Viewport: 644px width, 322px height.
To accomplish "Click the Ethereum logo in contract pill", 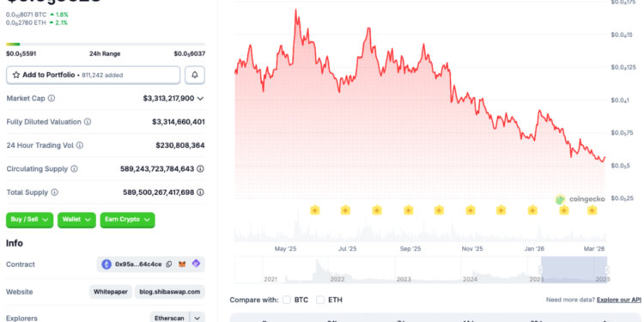I will pos(106,264).
